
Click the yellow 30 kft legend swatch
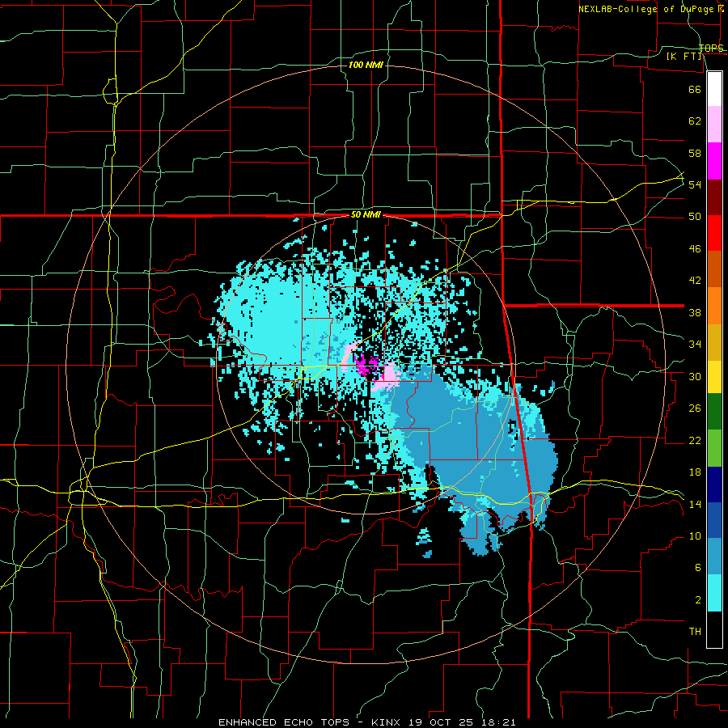pyautogui.click(x=714, y=377)
